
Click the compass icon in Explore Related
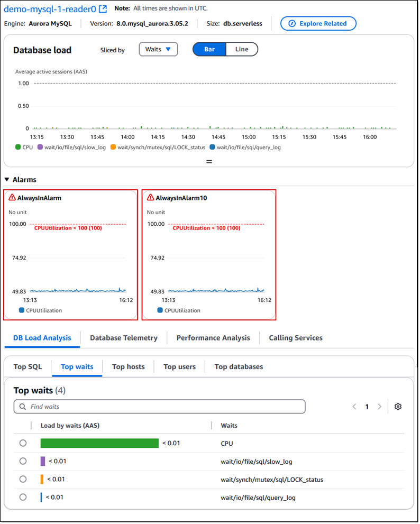(292, 23)
